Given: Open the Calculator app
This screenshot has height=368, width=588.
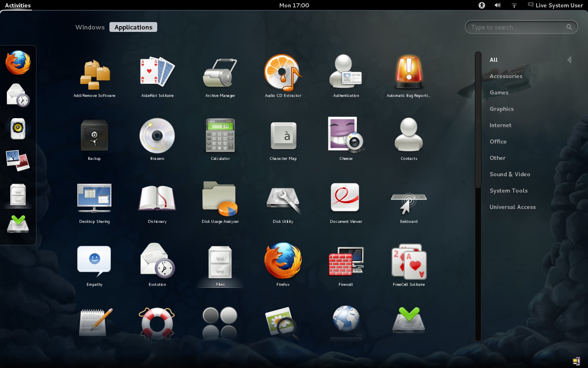Looking at the screenshot, I should [x=220, y=136].
